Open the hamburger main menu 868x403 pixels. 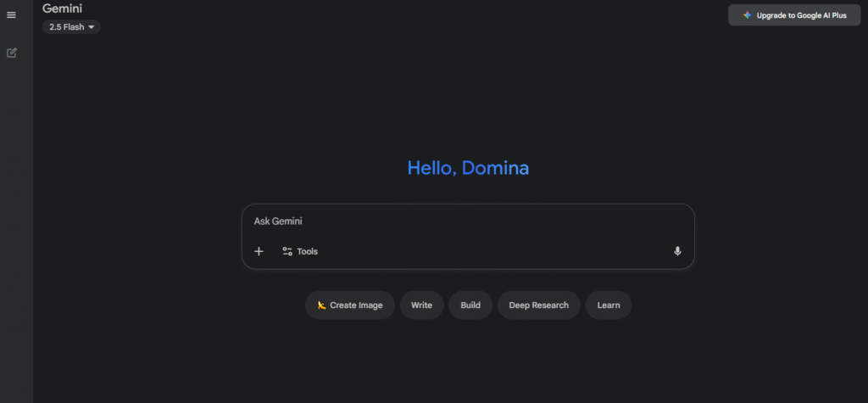(11, 15)
